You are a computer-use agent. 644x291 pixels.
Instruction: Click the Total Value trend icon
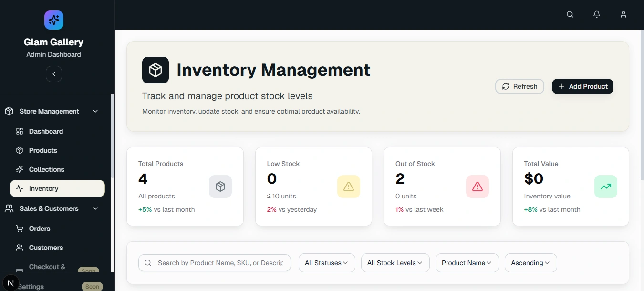pos(606,187)
